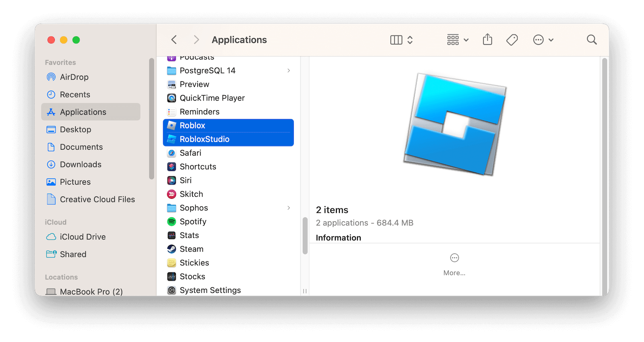Image resolution: width=644 pixels, height=342 pixels.
Task: Select System Settings in the list
Action: pyautogui.click(x=228, y=290)
